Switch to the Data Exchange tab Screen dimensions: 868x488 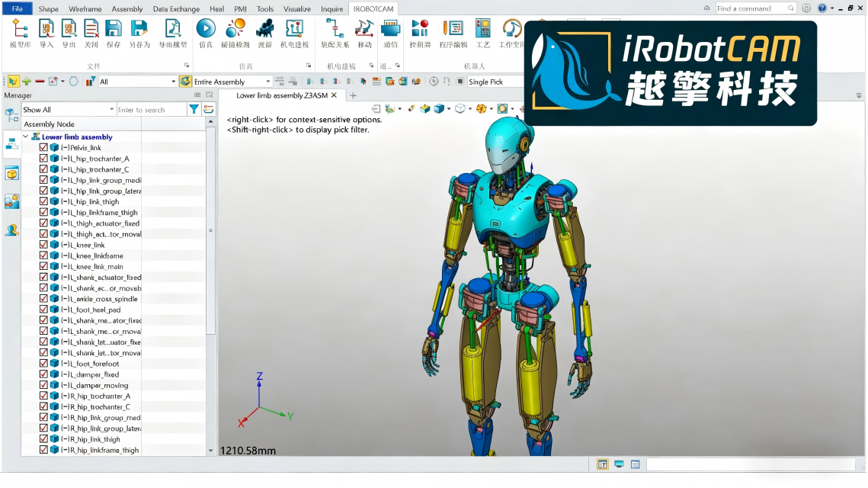tap(176, 9)
